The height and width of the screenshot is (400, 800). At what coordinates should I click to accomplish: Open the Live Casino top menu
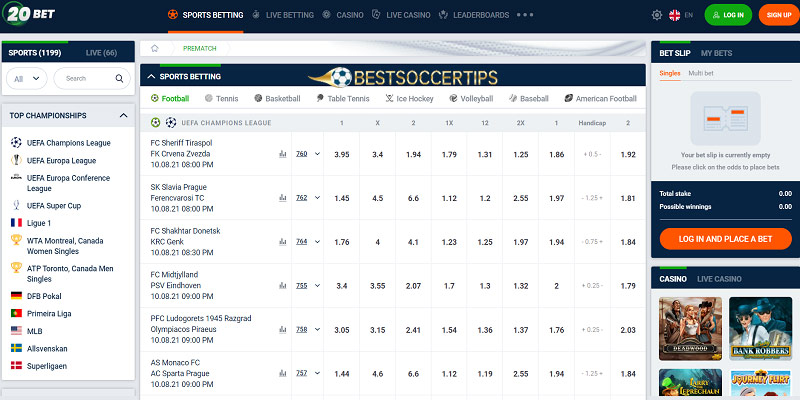401,15
